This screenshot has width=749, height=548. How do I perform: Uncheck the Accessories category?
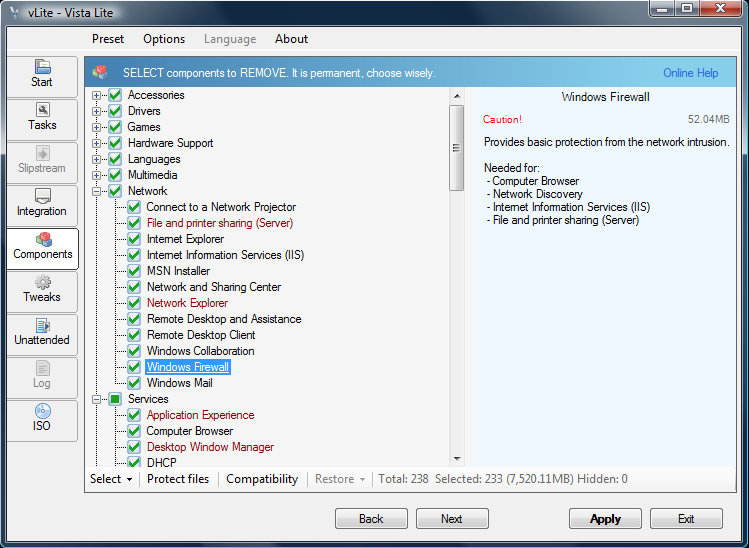[115, 95]
